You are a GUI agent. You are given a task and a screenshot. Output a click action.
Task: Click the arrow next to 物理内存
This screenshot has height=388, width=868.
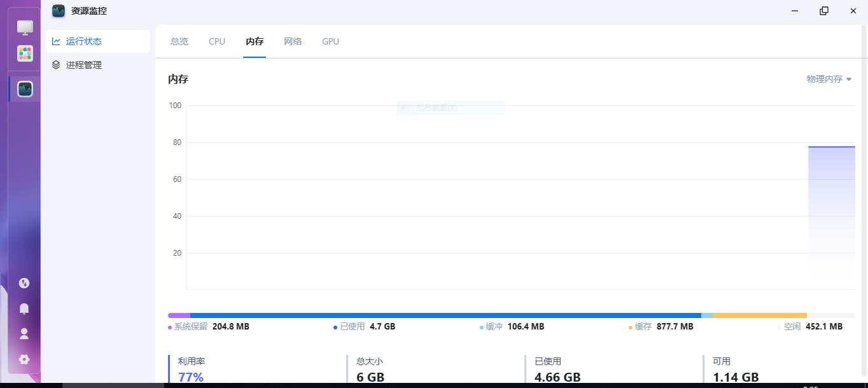tap(849, 80)
